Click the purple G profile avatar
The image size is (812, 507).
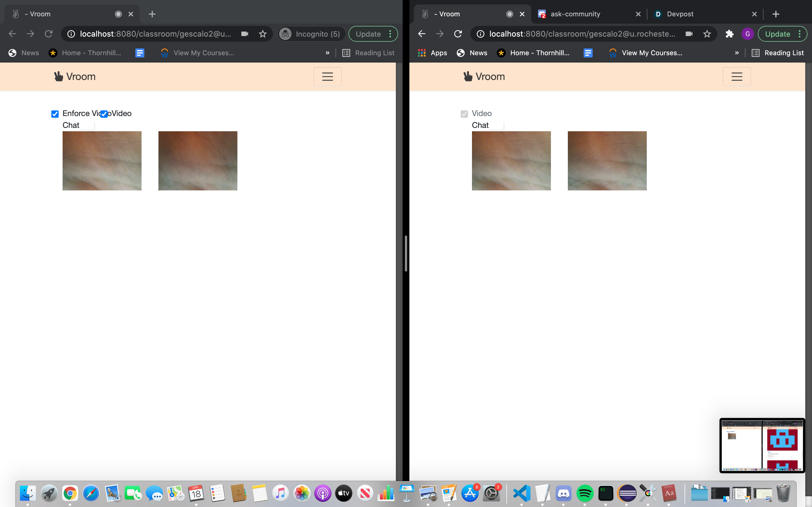point(748,34)
